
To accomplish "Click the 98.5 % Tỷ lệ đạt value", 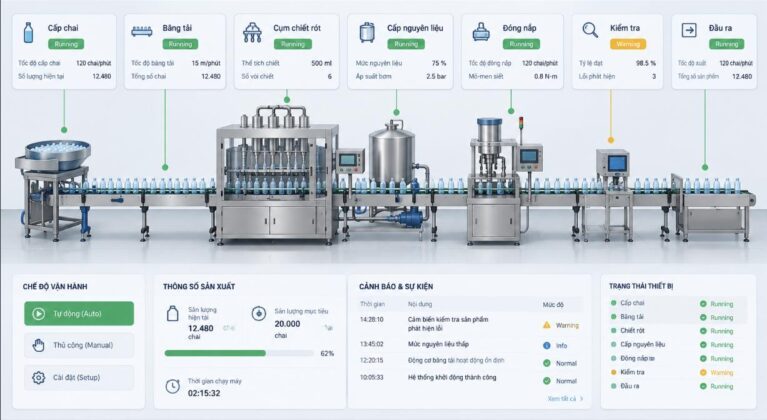I will (x=646, y=63).
